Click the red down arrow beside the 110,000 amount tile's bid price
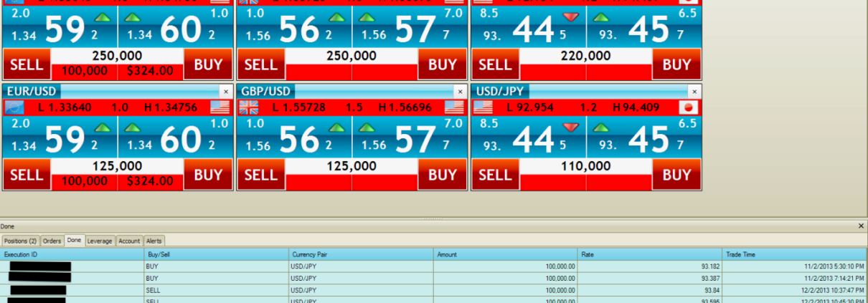The image size is (868, 303). tap(571, 128)
